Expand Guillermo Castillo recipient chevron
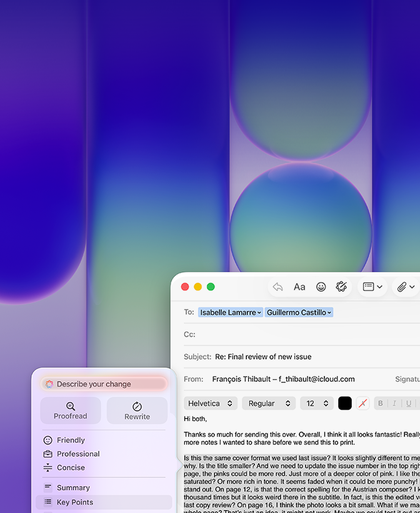The height and width of the screenshot is (513, 420). (x=329, y=313)
